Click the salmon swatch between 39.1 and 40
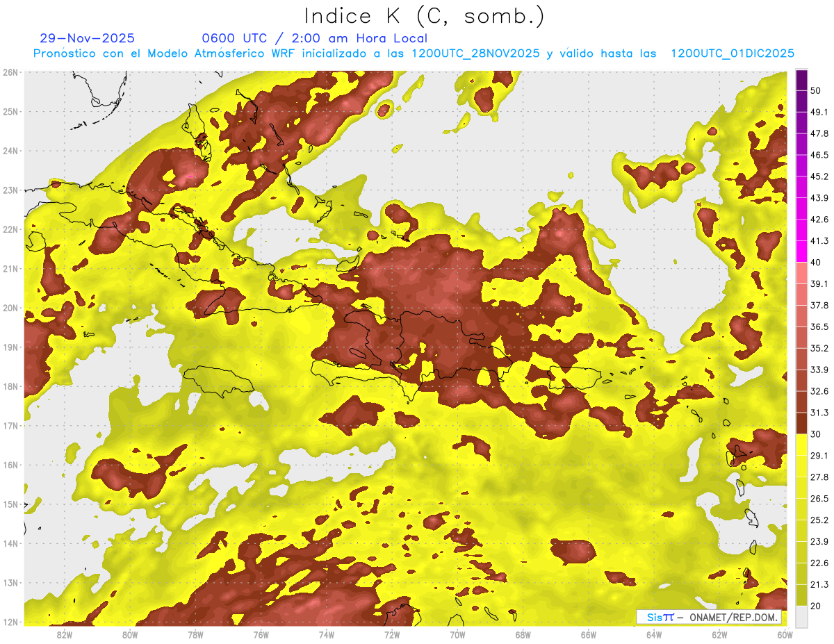Screen dimensions: 834x644 [x=801, y=273]
